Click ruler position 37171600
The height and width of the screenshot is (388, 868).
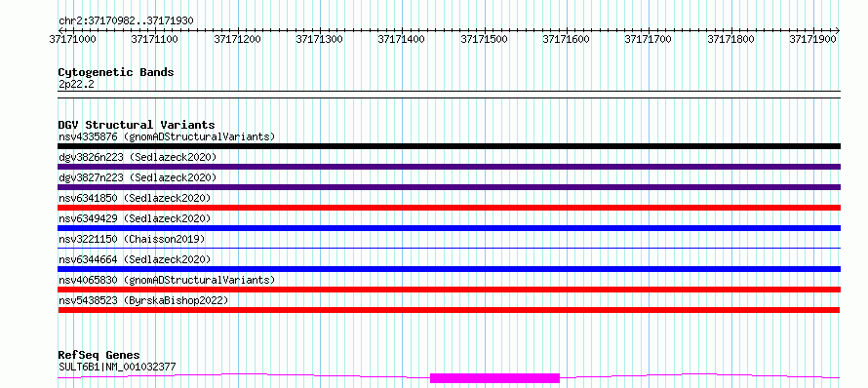[567, 40]
